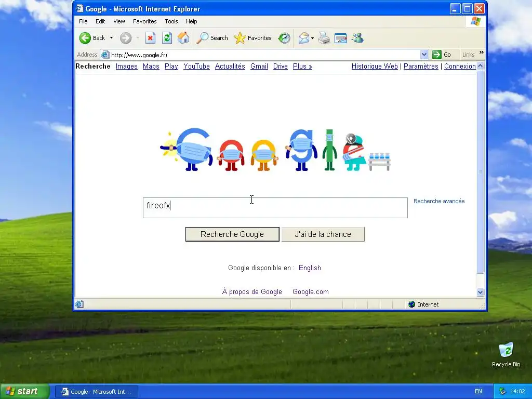The width and height of the screenshot is (532, 399).
Task: Open the Images link
Action: coord(127,66)
